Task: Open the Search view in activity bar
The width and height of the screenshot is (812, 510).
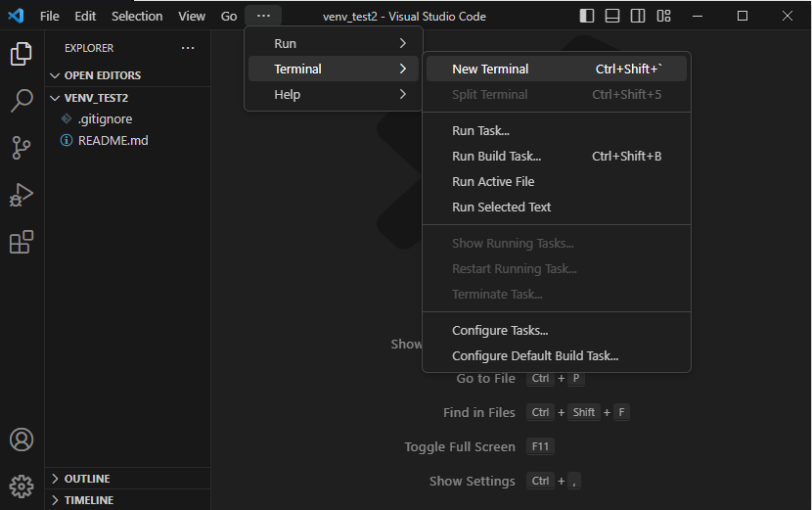Action: pyautogui.click(x=22, y=101)
